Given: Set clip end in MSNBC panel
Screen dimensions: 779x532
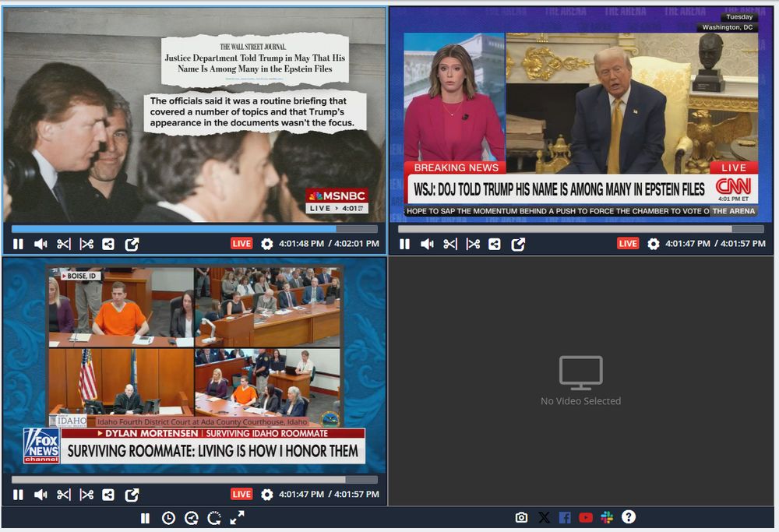Looking at the screenshot, I should pos(86,244).
